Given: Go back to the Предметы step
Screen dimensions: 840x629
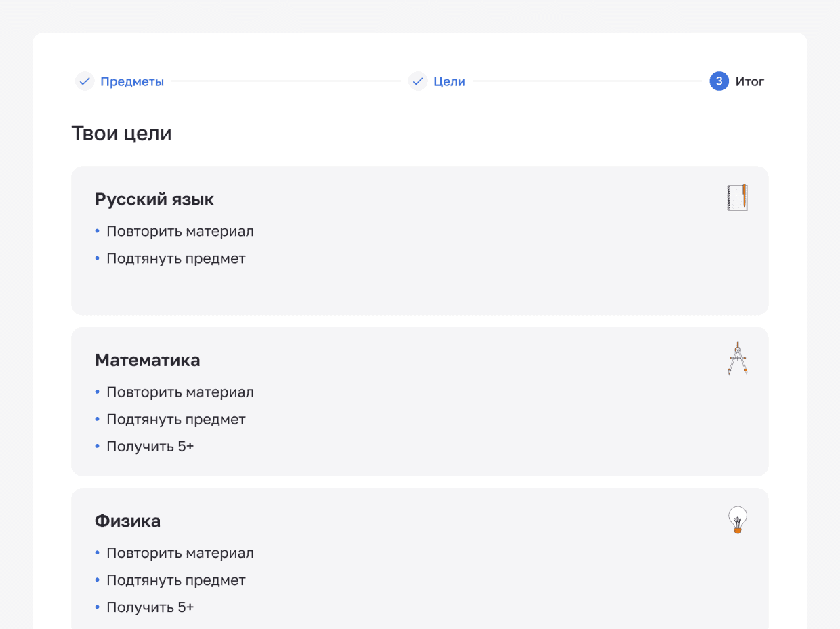Looking at the screenshot, I should 132,82.
